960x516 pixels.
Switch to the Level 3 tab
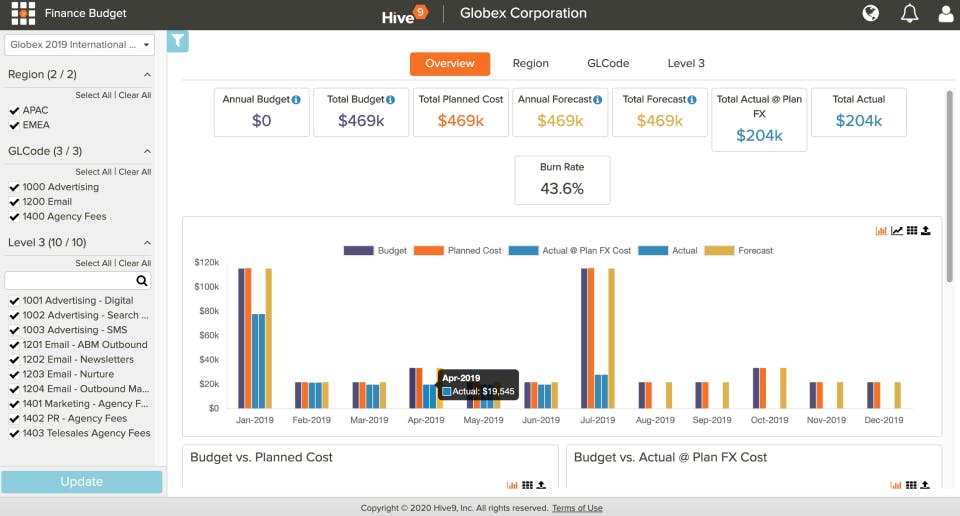point(686,64)
